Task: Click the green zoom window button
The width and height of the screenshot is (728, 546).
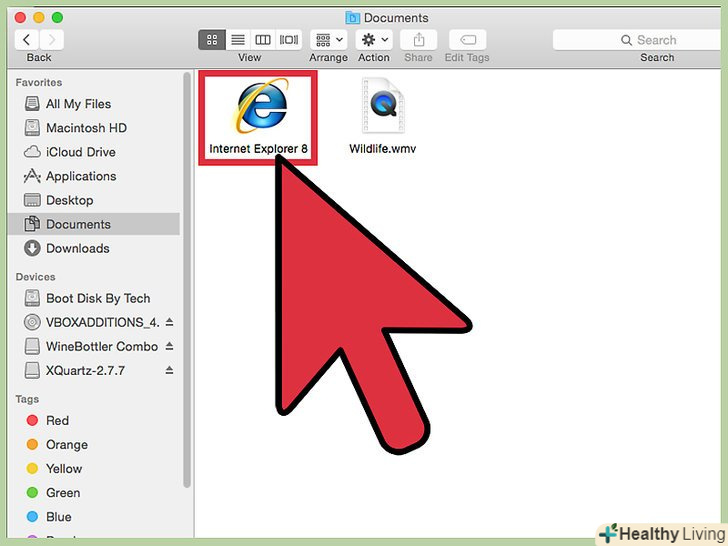Action: coord(57,18)
